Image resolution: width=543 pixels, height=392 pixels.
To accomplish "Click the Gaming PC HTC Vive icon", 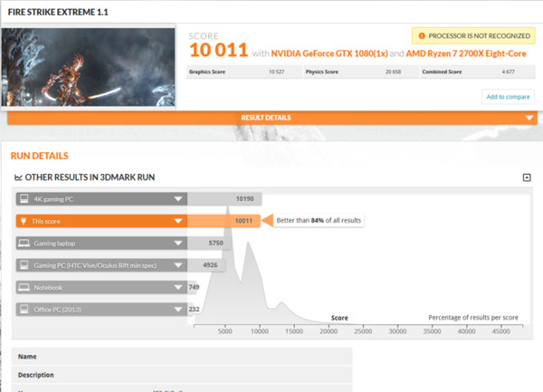I will tap(23, 264).
